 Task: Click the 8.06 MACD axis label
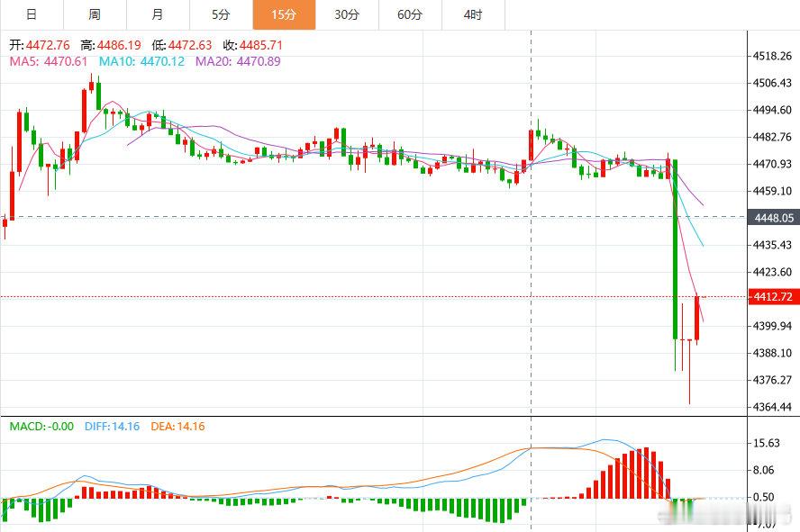pos(764,471)
